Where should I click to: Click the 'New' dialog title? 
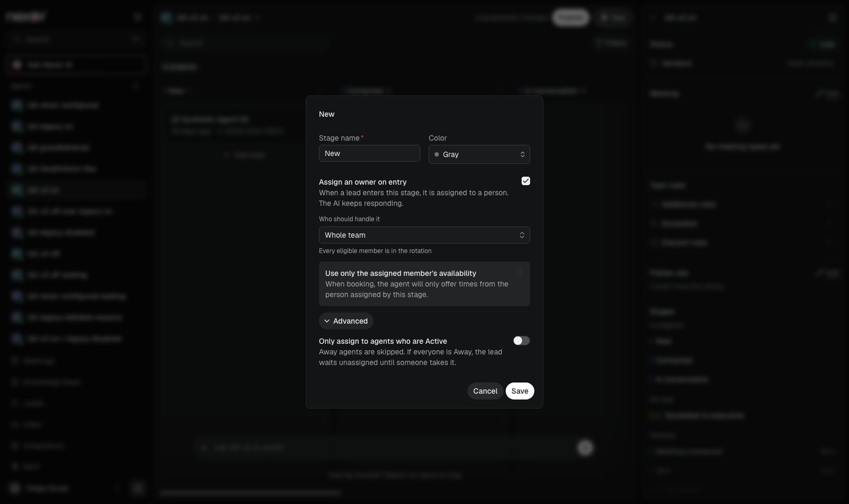326,114
